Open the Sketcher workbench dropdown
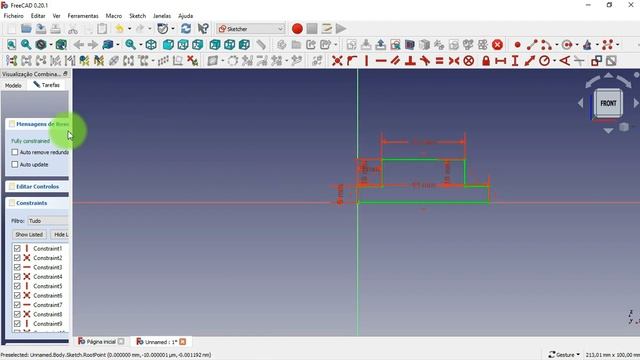Screen dimensions: 640x360 coord(251,29)
